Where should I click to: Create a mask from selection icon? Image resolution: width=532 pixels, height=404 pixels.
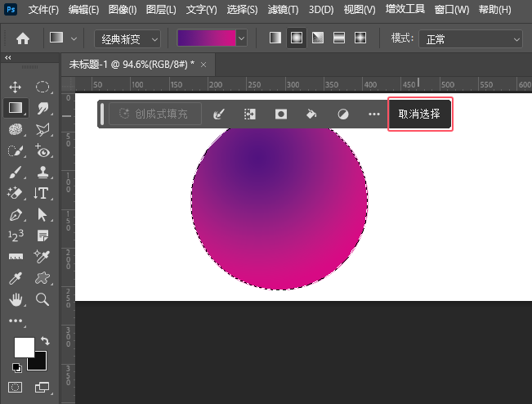tap(281, 114)
